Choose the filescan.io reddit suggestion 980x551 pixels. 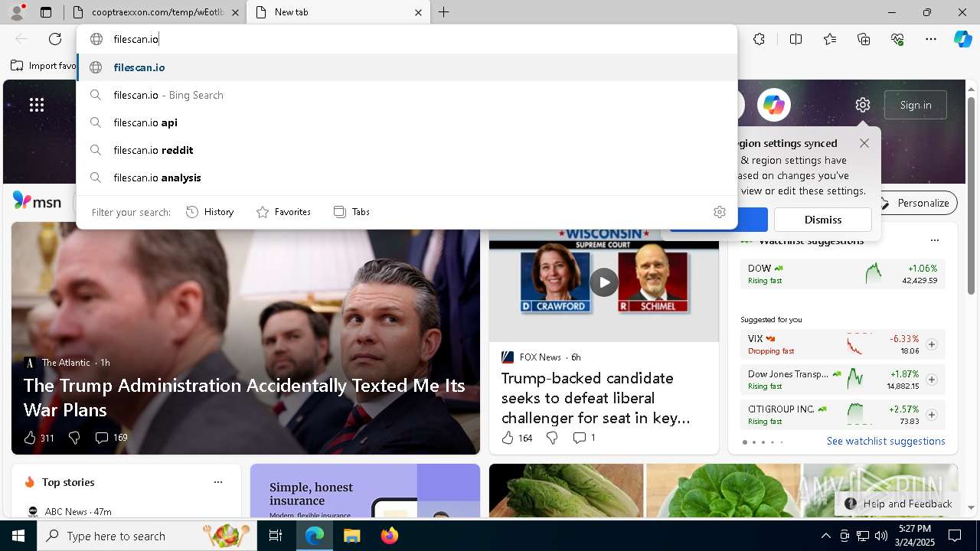pyautogui.click(x=407, y=150)
